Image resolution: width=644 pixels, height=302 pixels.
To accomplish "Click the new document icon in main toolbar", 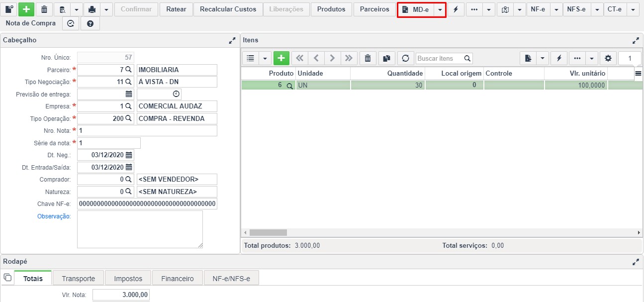I will coord(9,9).
